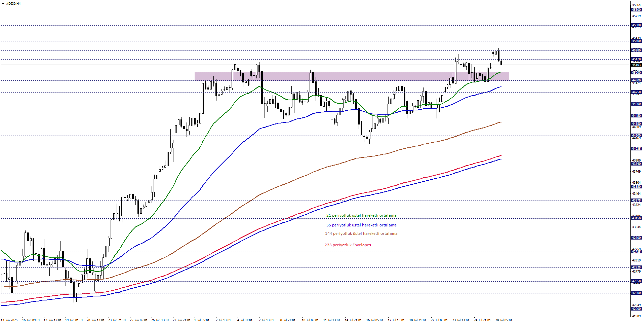Select the 42000 horizontal level price tag
Image resolution: width=644 pixels, height=324 pixels.
point(637,309)
